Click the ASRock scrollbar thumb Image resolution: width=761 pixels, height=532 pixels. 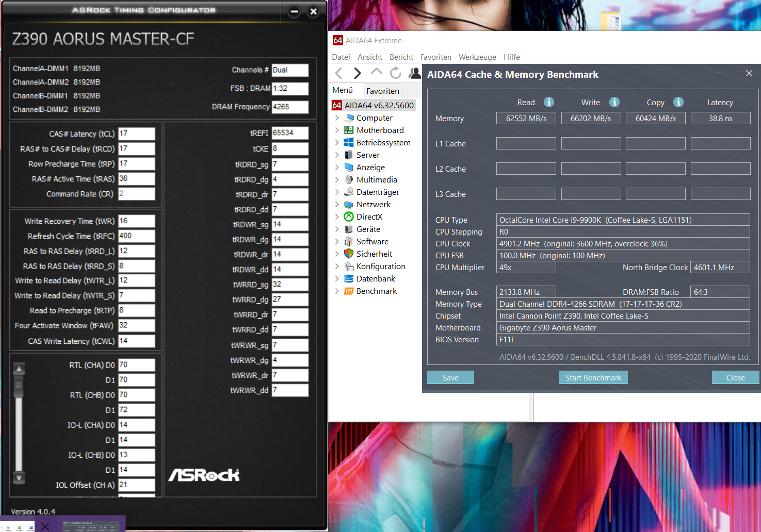tap(19, 387)
